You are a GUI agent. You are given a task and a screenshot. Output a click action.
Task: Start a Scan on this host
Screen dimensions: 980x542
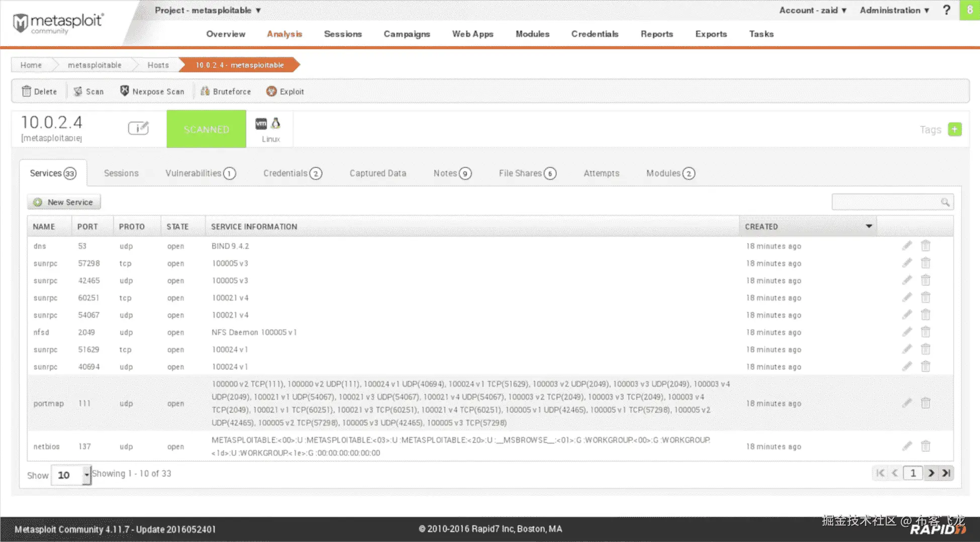click(88, 91)
